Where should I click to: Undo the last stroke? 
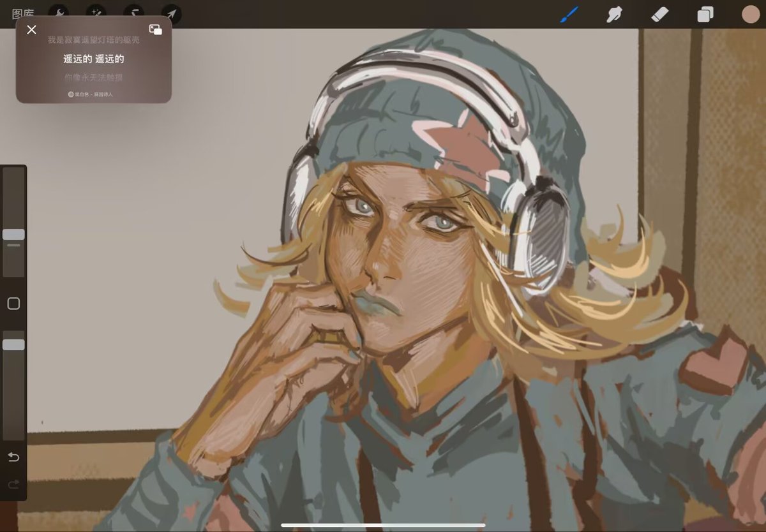pos(13,457)
